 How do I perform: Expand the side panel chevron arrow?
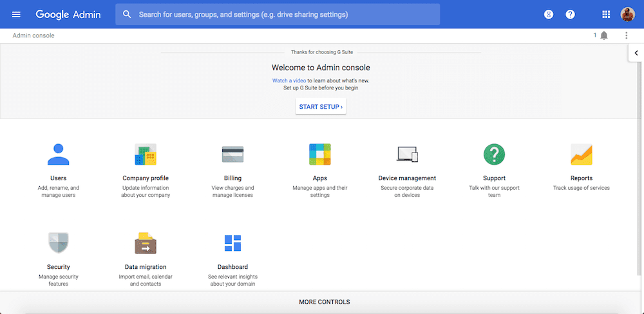[x=636, y=53]
